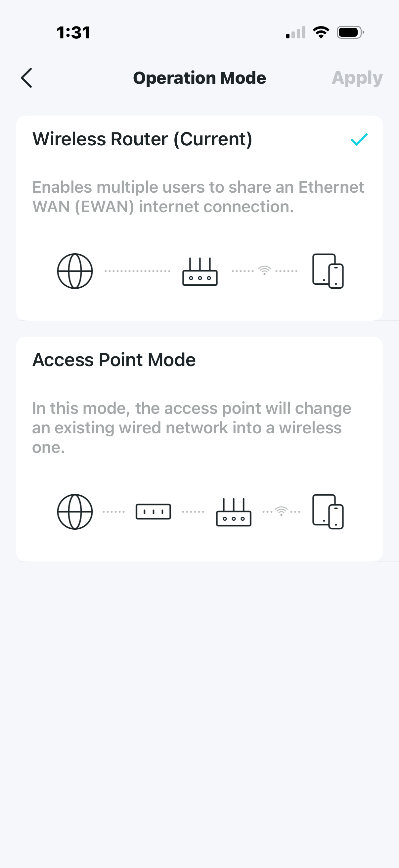399x868 pixels.
Task: Tap router icon in Wireless Router diagram
Action: (x=200, y=272)
